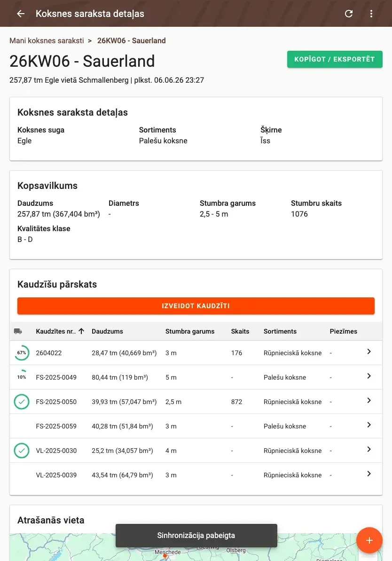Screen dimensions: 392x561
Task: Click the Atrašanās vieta section heading
Action: [51, 520]
